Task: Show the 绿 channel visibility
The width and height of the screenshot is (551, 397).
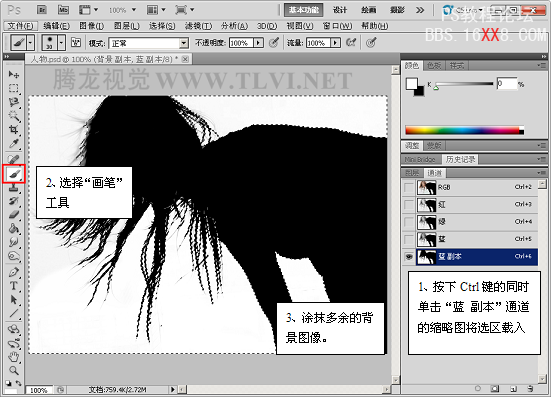Action: [409, 222]
